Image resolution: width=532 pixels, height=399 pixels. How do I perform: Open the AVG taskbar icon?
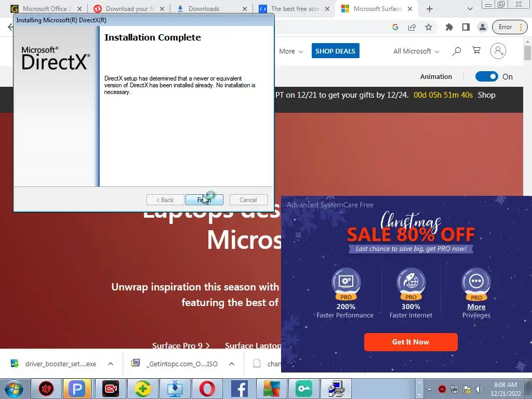pyautogui.click(x=271, y=389)
